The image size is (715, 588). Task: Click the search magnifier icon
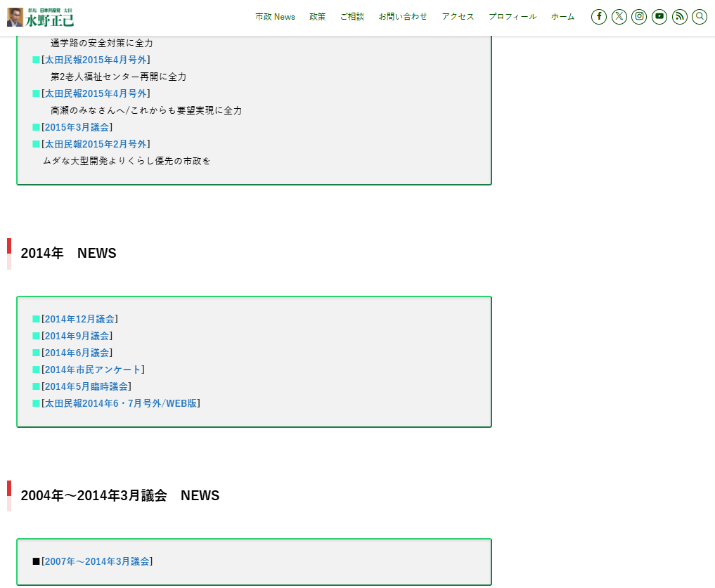click(x=700, y=17)
